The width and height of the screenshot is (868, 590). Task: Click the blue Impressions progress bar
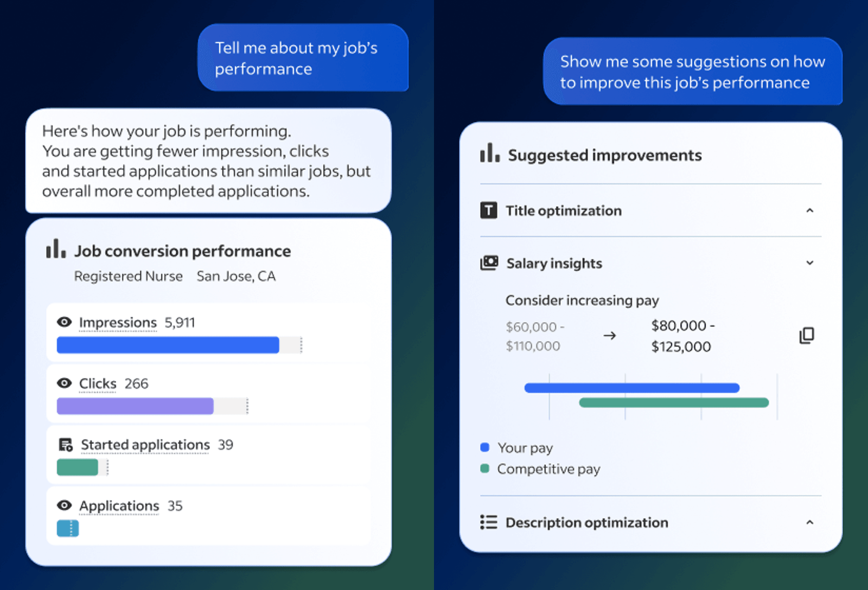click(x=168, y=345)
